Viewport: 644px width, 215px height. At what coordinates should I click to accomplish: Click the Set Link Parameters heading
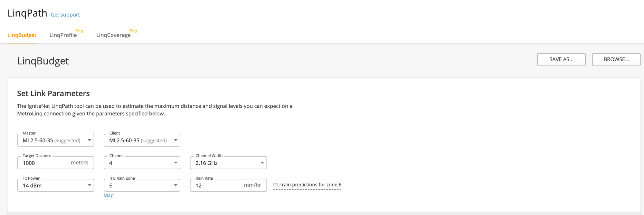[53, 94]
